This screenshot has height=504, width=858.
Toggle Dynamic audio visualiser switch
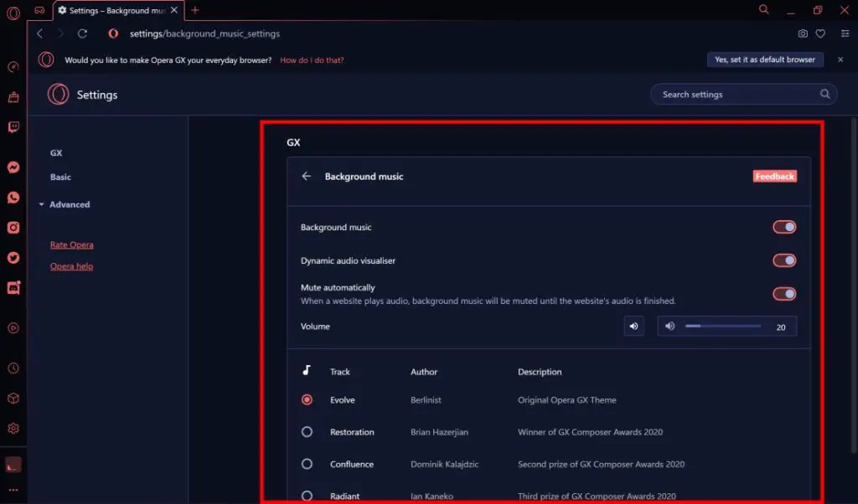784,260
